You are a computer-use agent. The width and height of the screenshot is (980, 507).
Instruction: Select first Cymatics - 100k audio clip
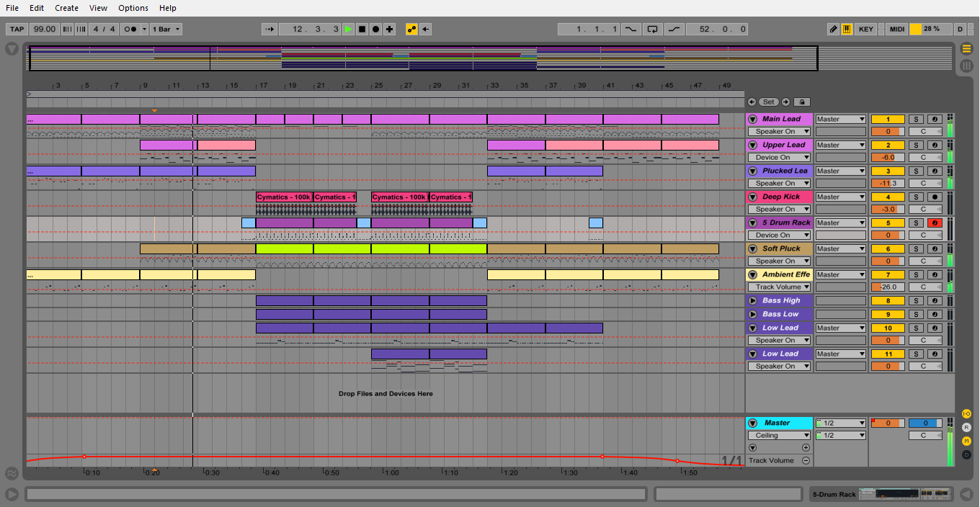(x=284, y=197)
